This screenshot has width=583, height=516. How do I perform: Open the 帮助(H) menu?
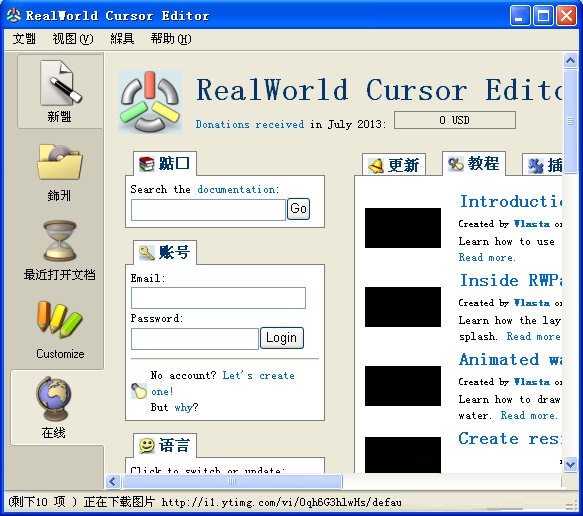point(171,39)
